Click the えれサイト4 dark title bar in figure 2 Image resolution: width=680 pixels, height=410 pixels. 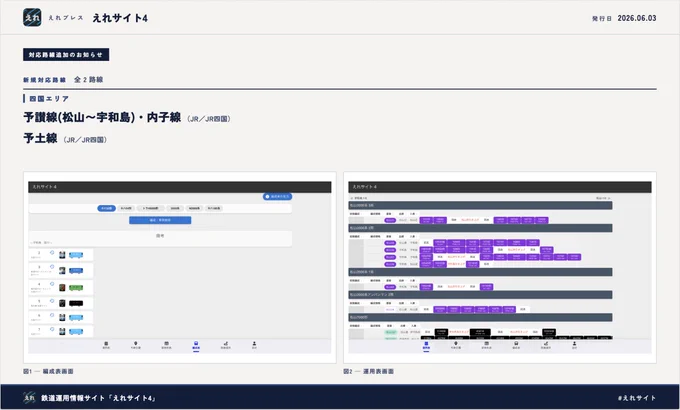point(500,187)
